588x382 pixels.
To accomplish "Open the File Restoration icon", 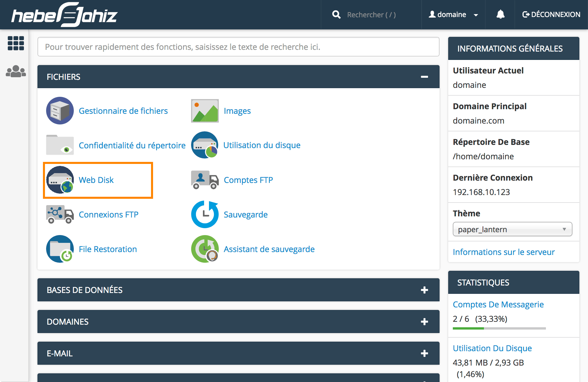I will tap(60, 249).
